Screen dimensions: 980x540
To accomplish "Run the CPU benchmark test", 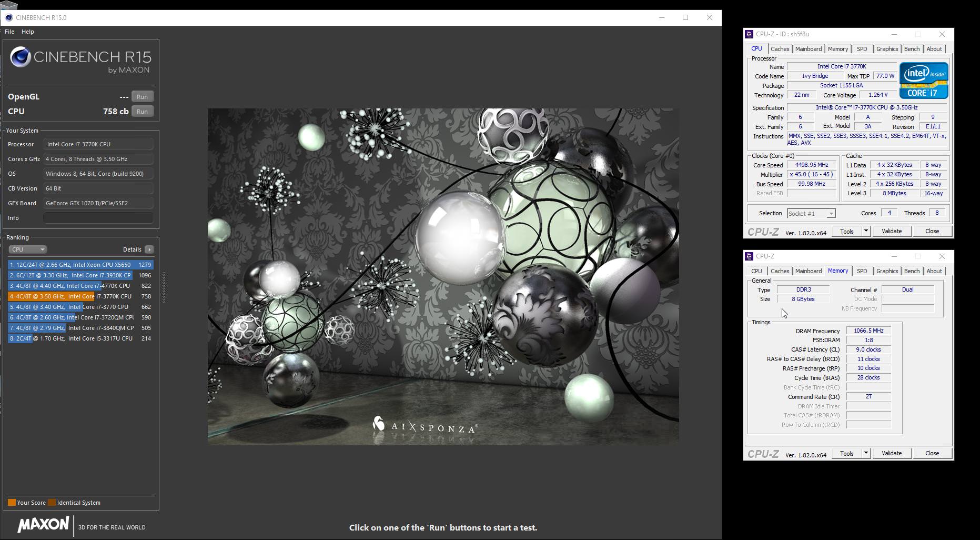I will [142, 112].
